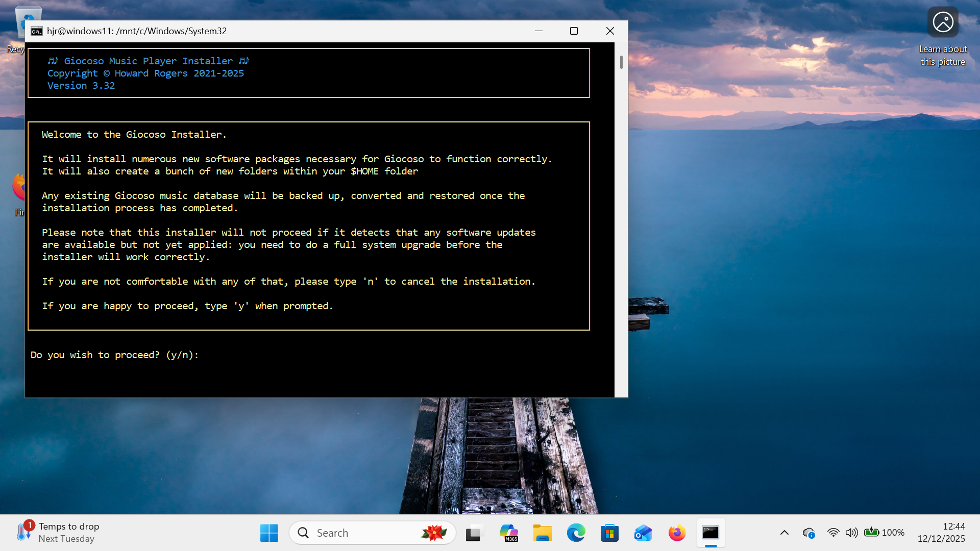Expand hidden icons in the system tray

[x=785, y=532]
